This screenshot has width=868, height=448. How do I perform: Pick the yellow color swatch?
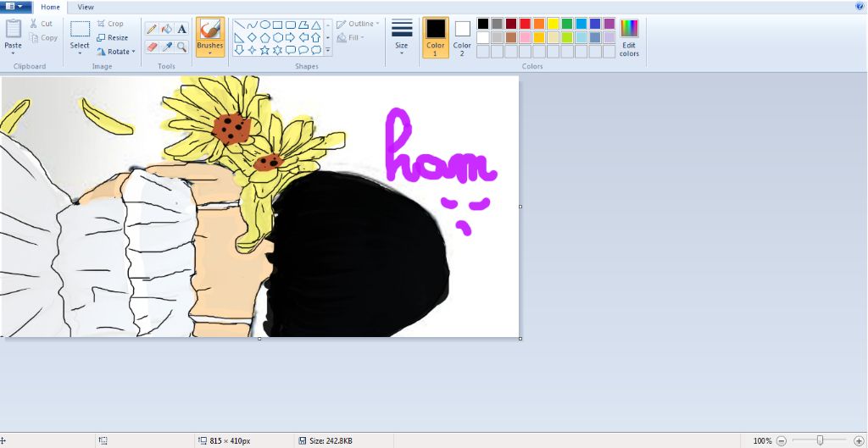pos(553,24)
